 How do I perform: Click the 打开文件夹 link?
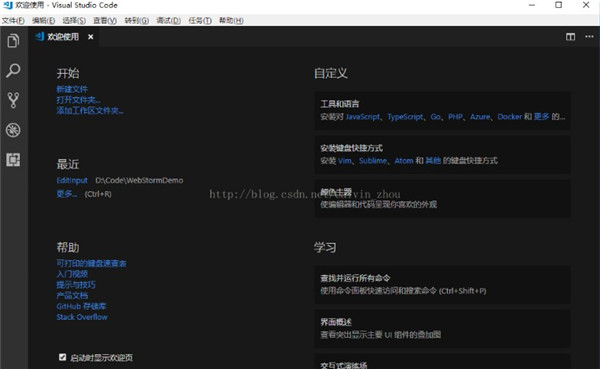[x=78, y=100]
